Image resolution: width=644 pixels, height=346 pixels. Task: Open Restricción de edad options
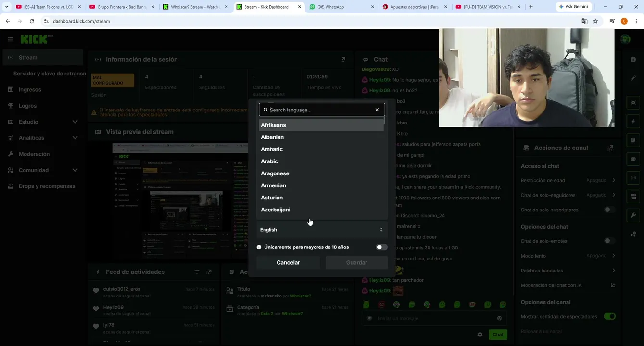pos(568,180)
